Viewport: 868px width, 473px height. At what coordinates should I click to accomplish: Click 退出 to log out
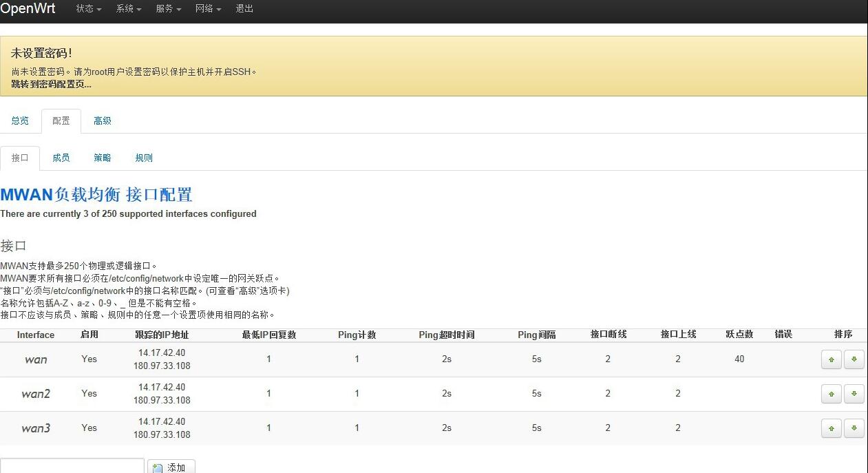point(244,9)
